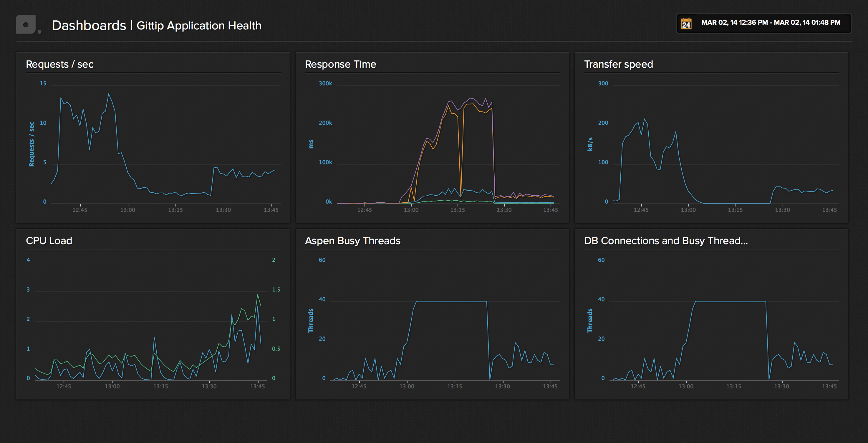Open the calendar date picker icon
Screen dimensions: 868x443
pos(686,23)
